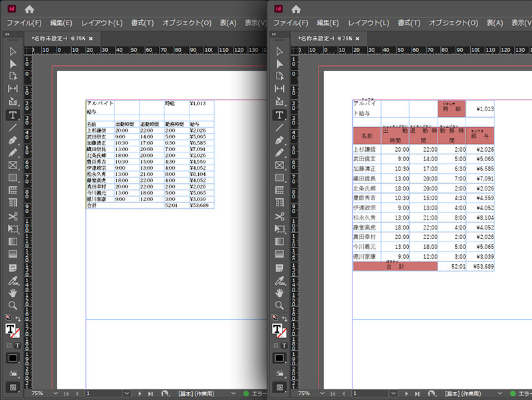Select the Selection tool arrow
532x400 pixels.
(x=12, y=53)
